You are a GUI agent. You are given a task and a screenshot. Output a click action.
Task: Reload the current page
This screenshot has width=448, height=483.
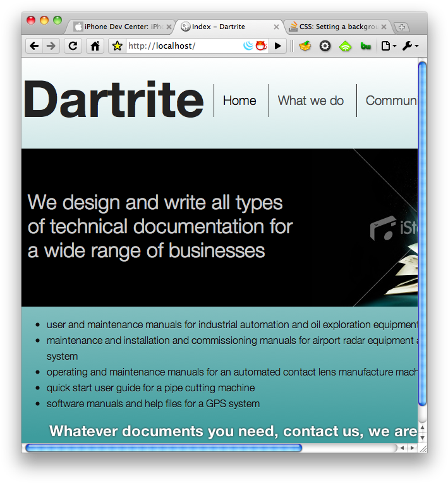pyautogui.click(x=73, y=46)
